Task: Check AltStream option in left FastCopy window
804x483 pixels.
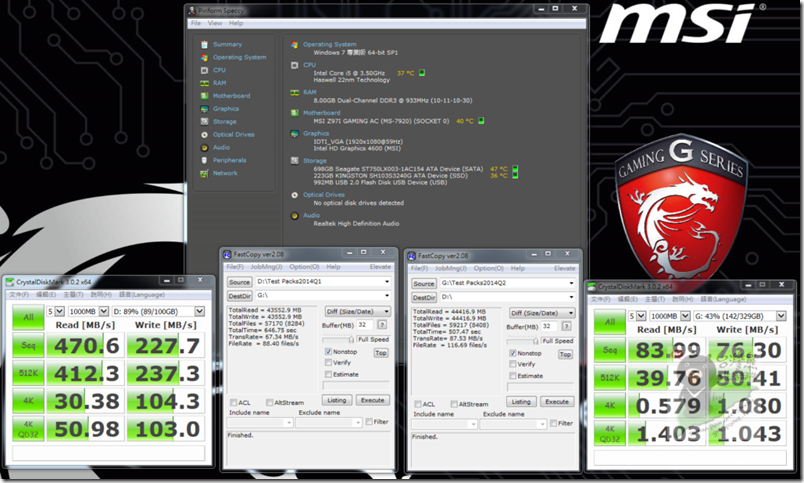Action: pyautogui.click(x=270, y=402)
